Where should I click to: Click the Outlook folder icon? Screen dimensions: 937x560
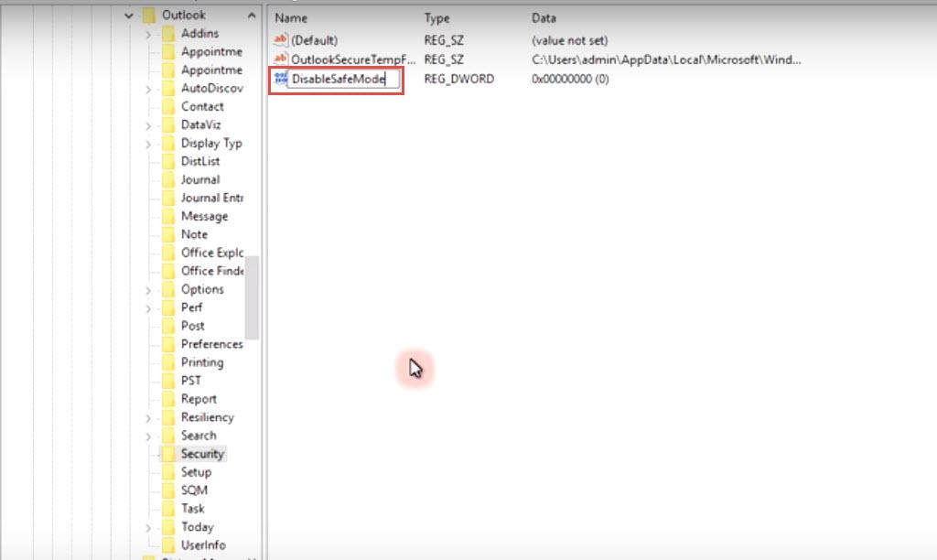pyautogui.click(x=149, y=15)
